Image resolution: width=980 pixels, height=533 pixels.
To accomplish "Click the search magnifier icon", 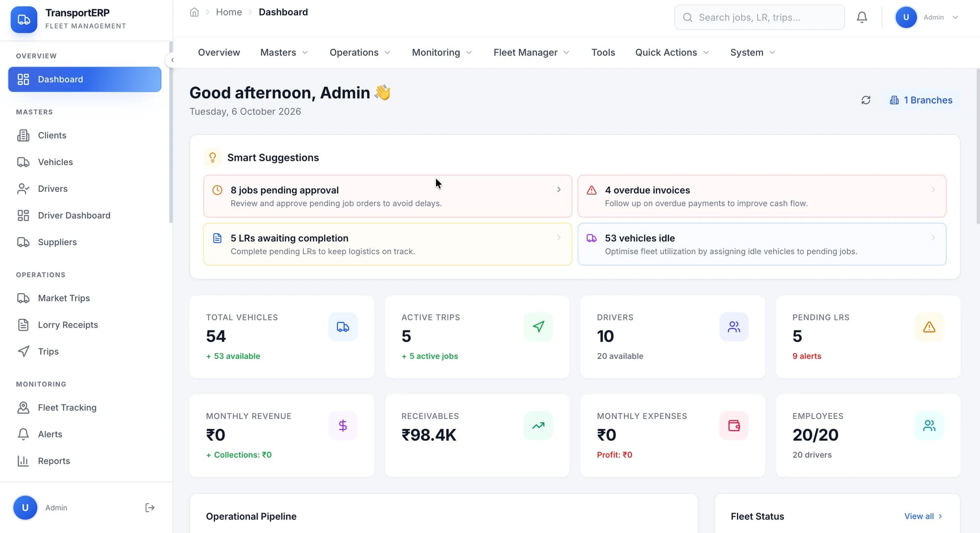I will point(687,18).
